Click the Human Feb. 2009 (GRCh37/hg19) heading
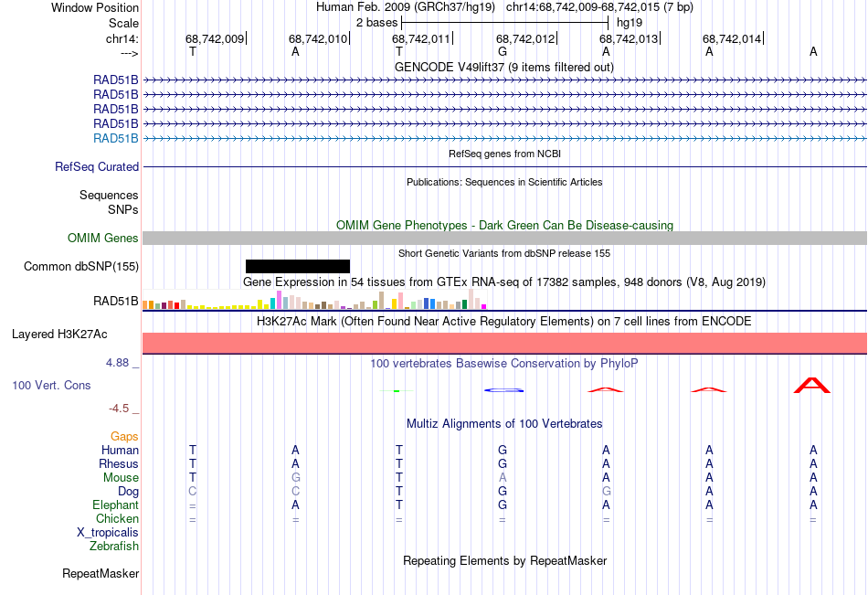Viewport: 868px width, 595px height. (408, 7)
